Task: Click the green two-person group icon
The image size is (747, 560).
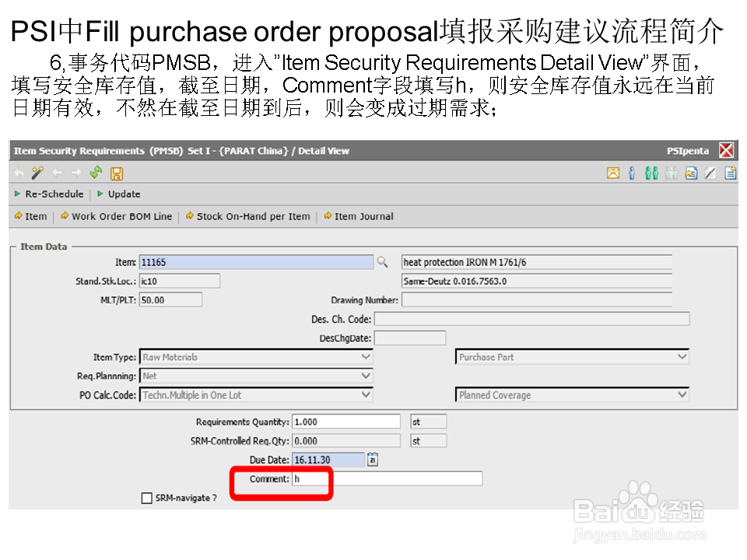Action: 652,173
